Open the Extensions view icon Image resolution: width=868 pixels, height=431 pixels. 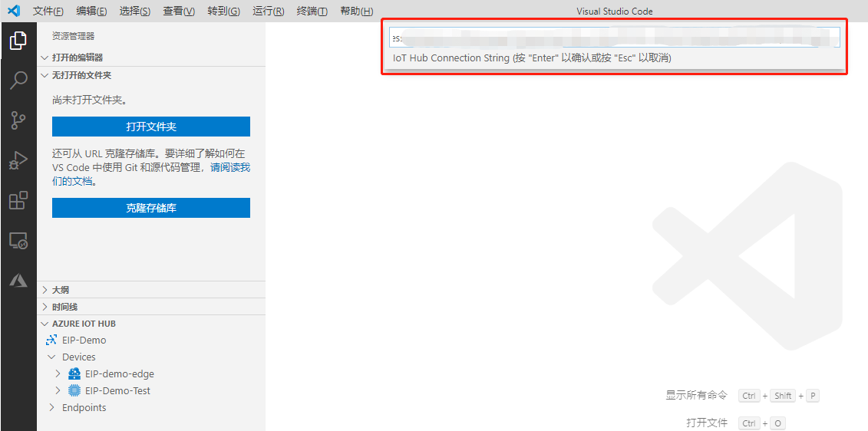coord(18,200)
